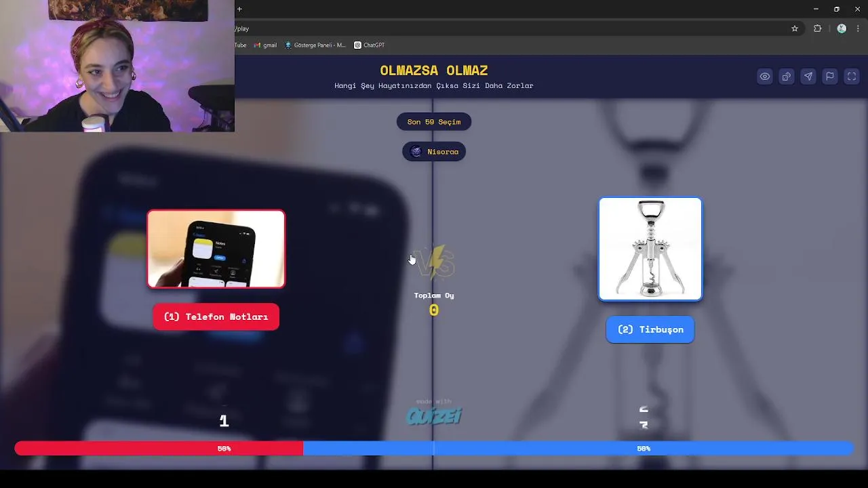Open the gmail bookmark
Image resolution: width=868 pixels, height=488 pixels.
click(265, 45)
